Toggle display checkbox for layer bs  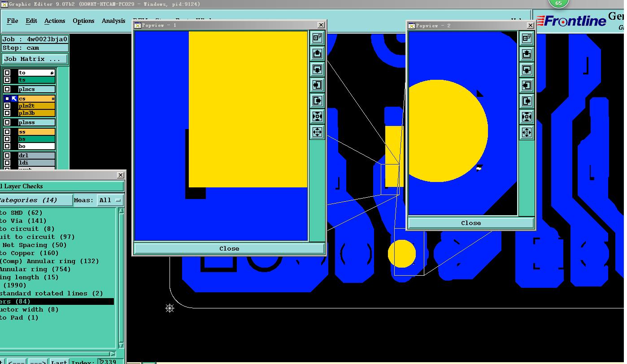(x=7, y=139)
